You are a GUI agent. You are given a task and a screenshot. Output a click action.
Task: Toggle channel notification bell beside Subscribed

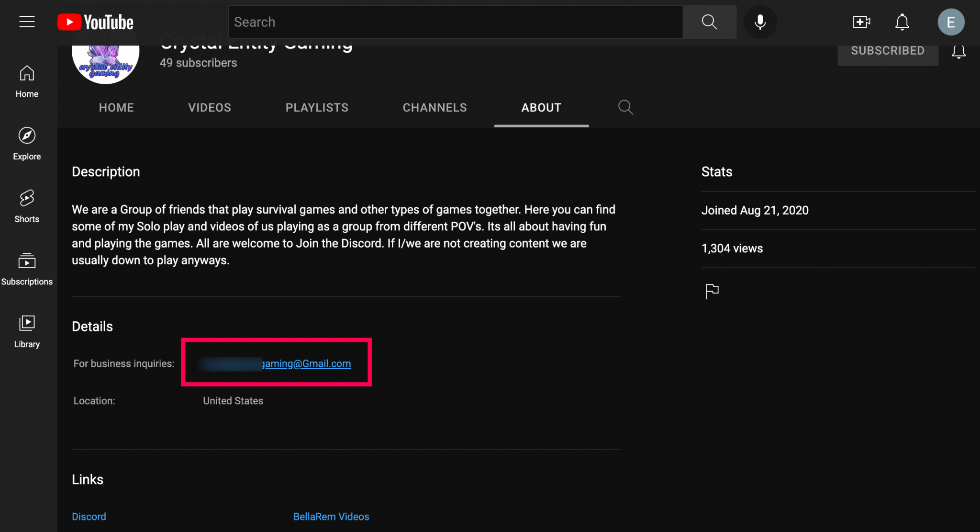click(x=959, y=52)
